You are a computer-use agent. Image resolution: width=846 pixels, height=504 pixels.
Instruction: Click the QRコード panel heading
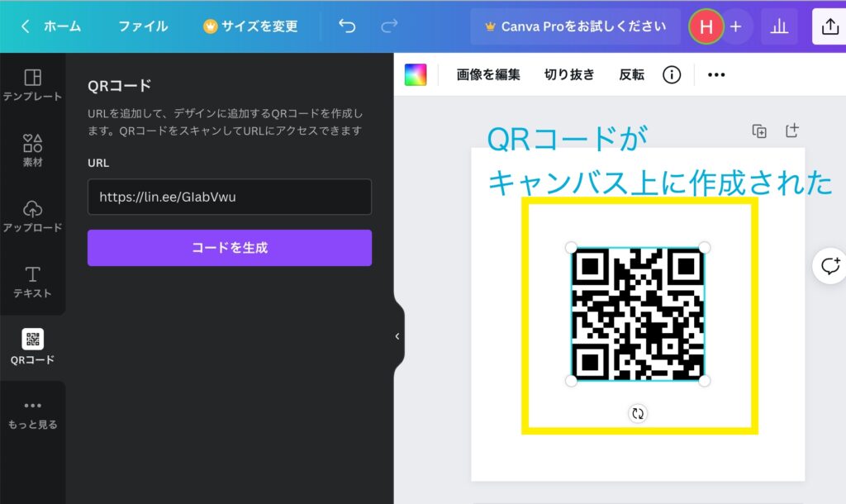[119, 86]
